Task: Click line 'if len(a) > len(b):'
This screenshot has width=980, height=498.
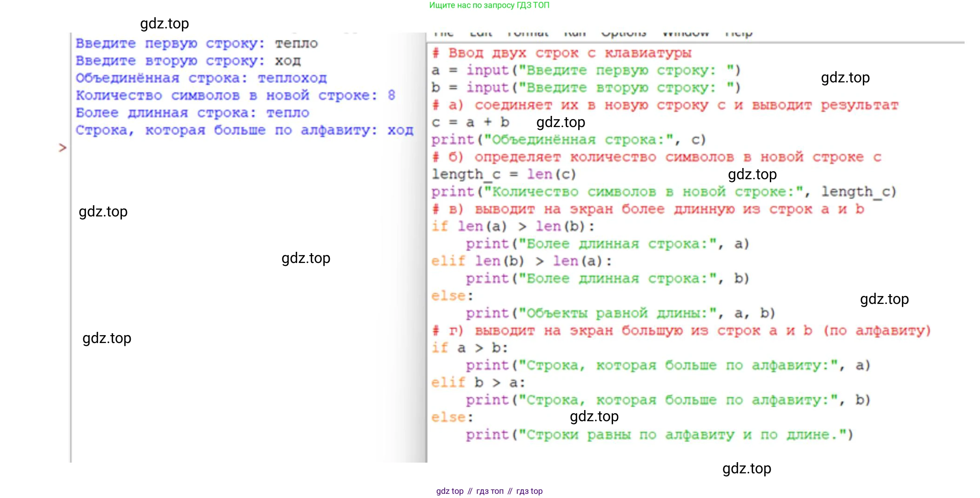Action: (x=513, y=227)
